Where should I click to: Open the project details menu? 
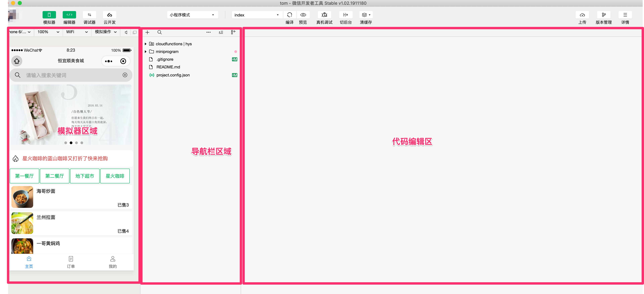[x=625, y=15]
